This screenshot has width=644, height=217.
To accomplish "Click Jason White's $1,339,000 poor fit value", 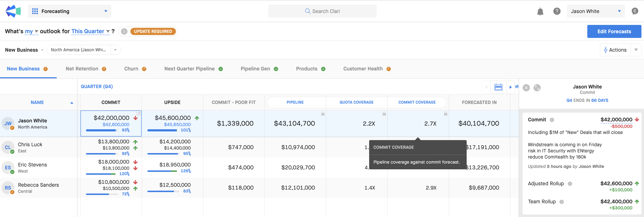I will tap(235, 123).
